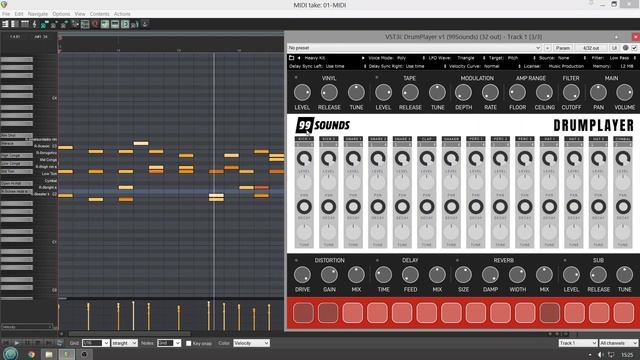This screenshot has height=360, width=640.
Task: Toggle the SUB section power button
Action: click(565, 260)
